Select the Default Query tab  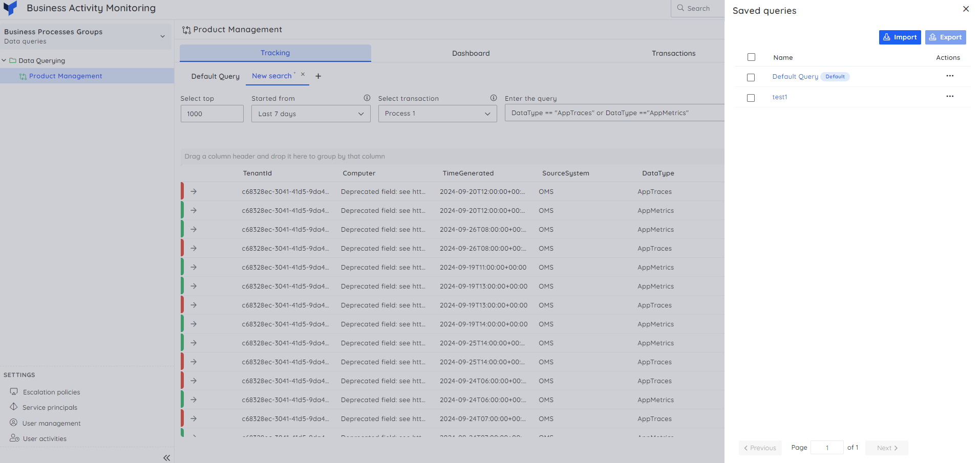pos(215,76)
